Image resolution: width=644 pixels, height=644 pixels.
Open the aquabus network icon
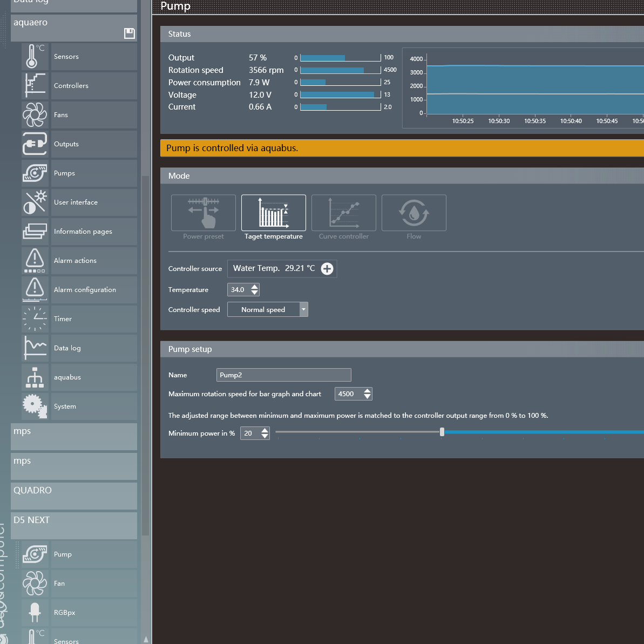(35, 377)
